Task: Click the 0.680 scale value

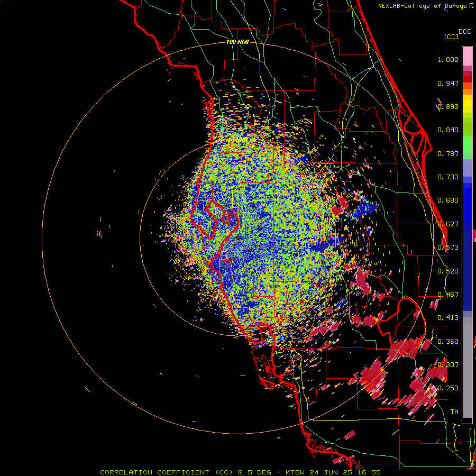Action: pos(448,200)
